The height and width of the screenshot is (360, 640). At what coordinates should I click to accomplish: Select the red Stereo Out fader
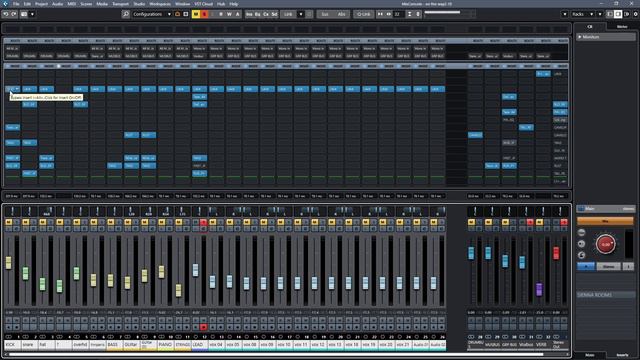(x=556, y=253)
